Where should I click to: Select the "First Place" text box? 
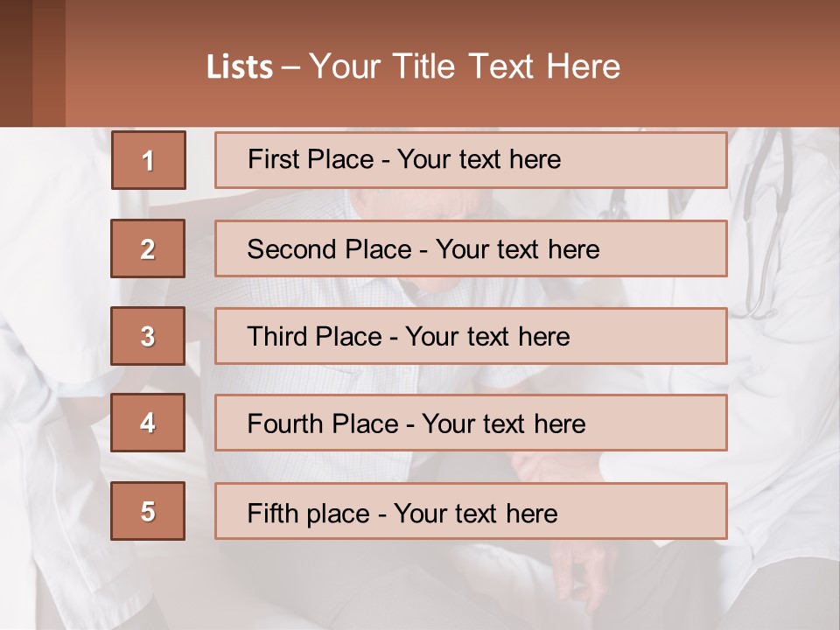click(x=471, y=160)
